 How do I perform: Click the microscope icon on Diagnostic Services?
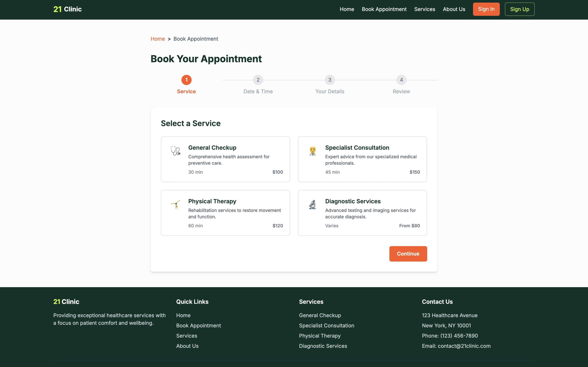tap(312, 204)
